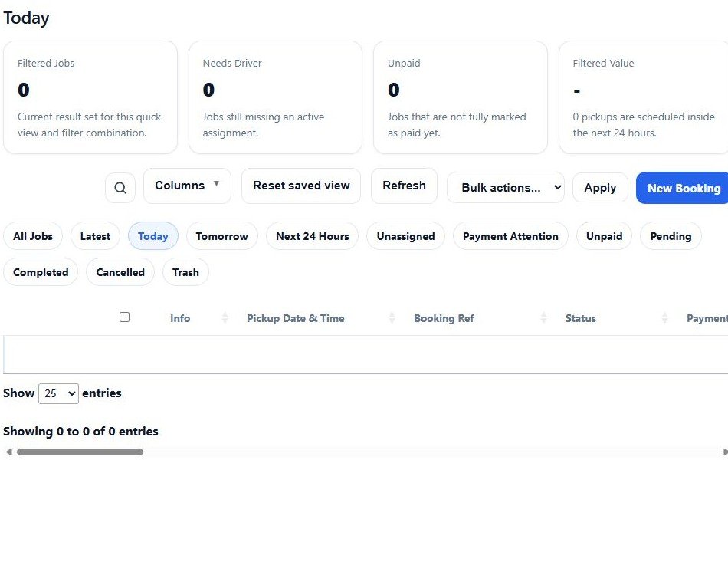728x575 pixels.
Task: Refresh the jobs list
Action: (x=404, y=186)
